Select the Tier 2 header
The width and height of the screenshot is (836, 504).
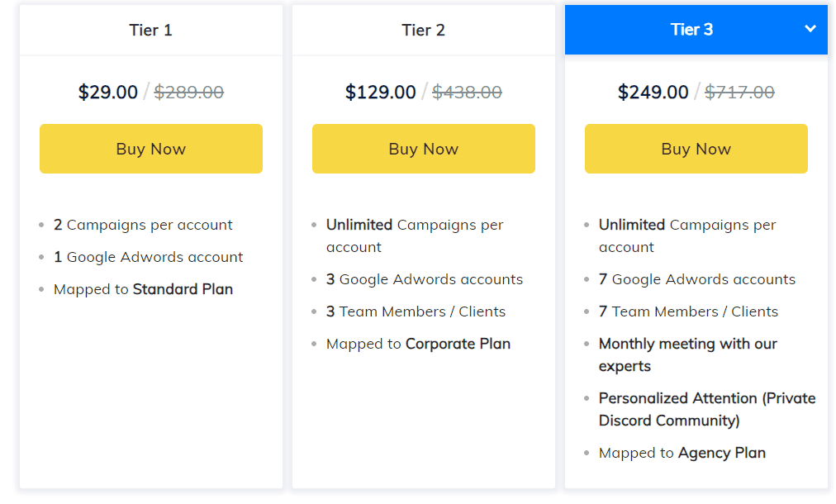tap(423, 30)
